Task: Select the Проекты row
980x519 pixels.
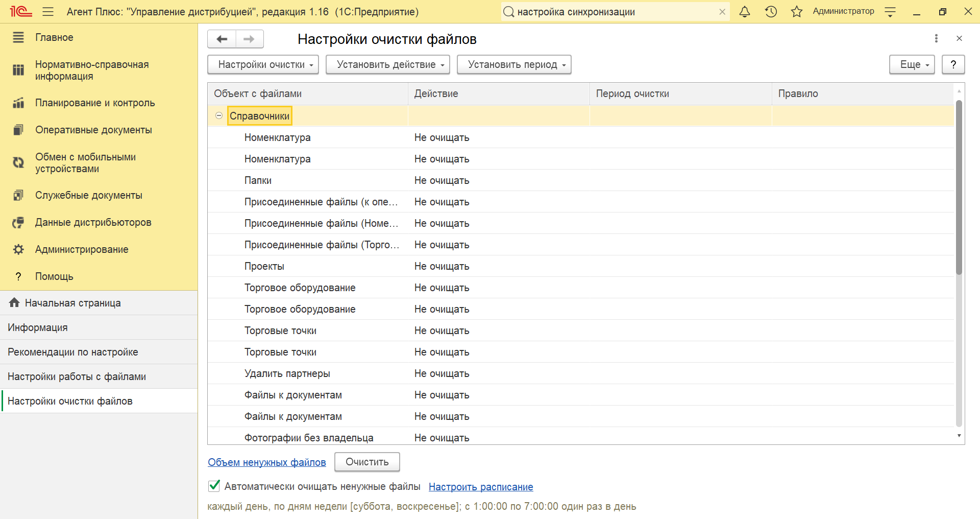Action: point(581,266)
